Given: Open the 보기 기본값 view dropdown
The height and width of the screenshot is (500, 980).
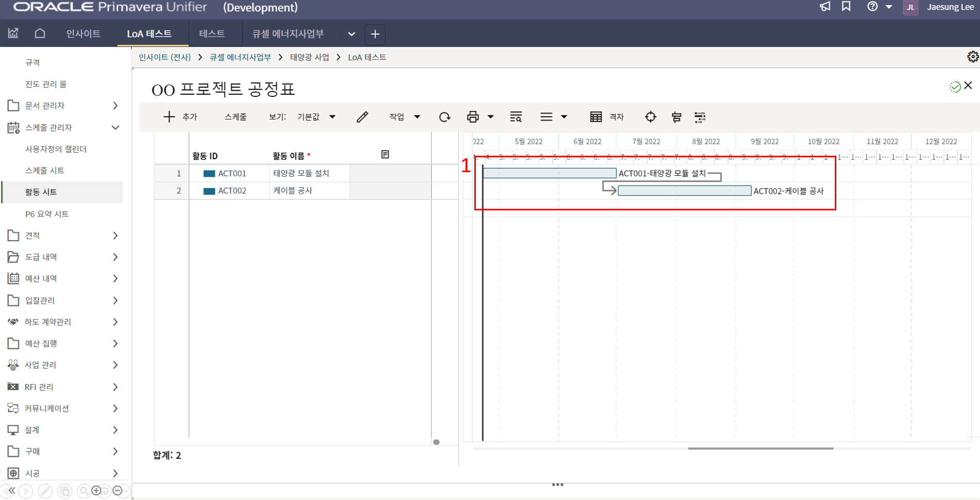Looking at the screenshot, I should coord(316,117).
